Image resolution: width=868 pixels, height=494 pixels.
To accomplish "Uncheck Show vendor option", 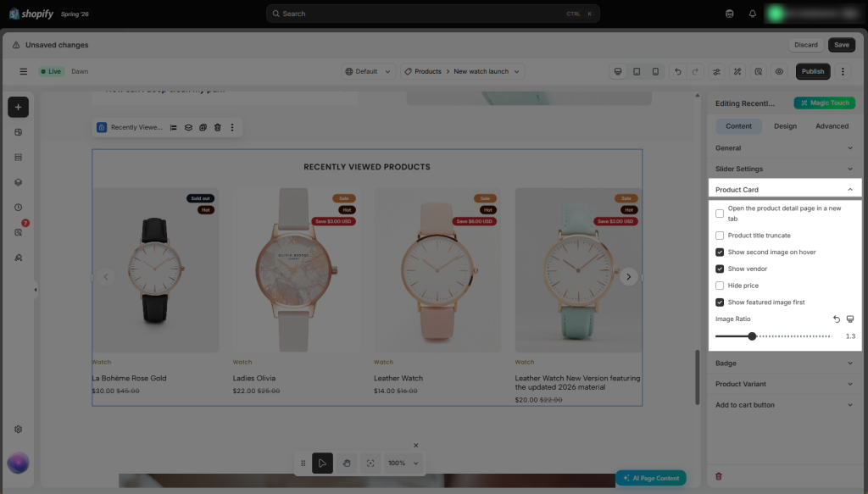I will pos(720,269).
